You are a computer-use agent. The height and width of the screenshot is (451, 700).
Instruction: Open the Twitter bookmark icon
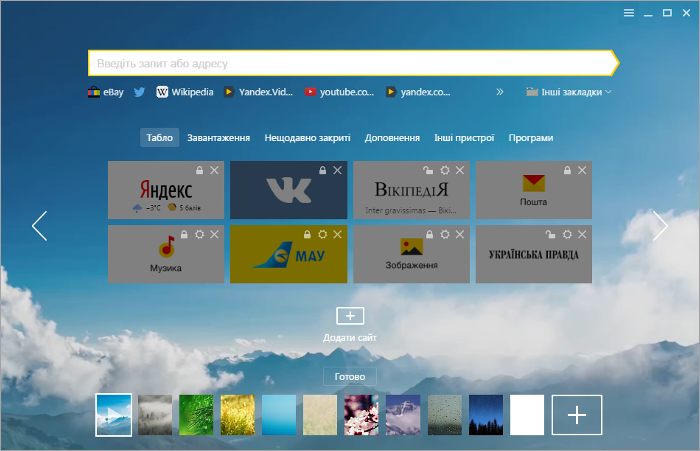(139, 92)
